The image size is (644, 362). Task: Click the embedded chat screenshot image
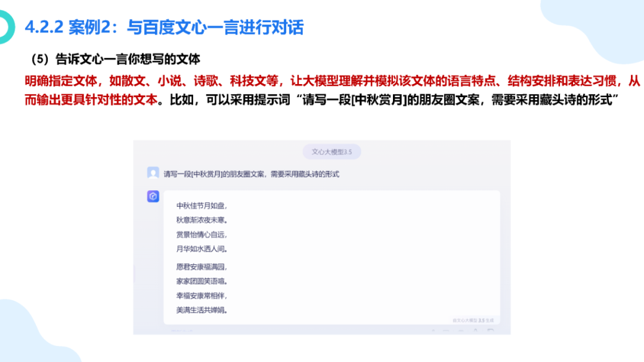coord(321,237)
